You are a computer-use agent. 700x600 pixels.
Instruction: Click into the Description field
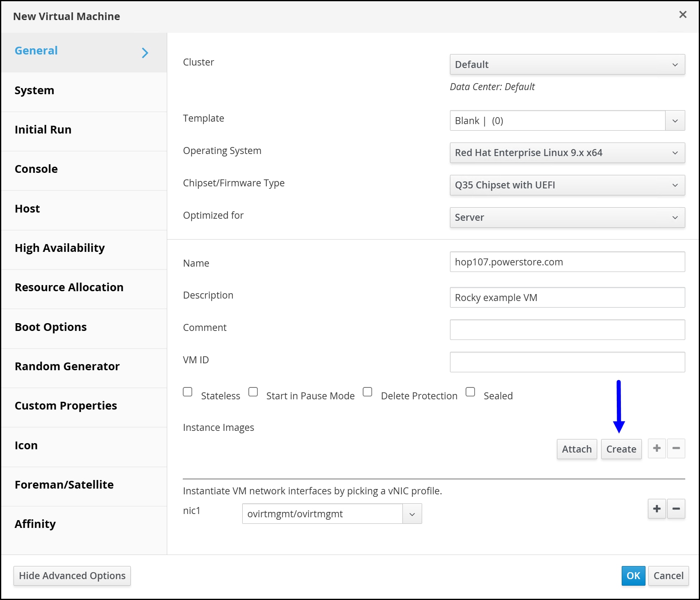point(567,297)
